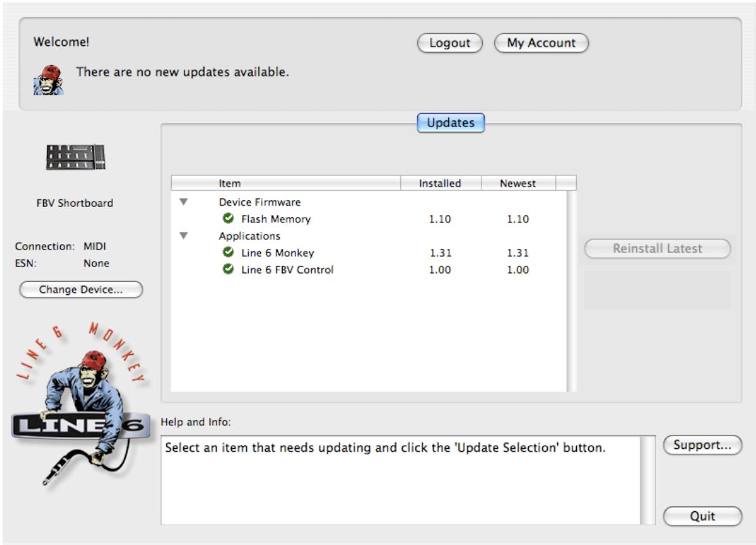Switch to the Updates tab
The height and width of the screenshot is (545, 756).
(x=450, y=122)
